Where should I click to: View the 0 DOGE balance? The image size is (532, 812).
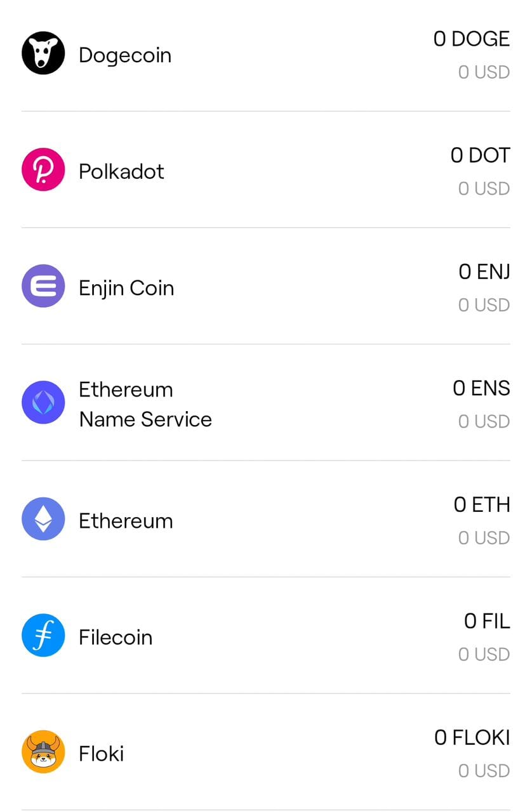click(x=471, y=39)
